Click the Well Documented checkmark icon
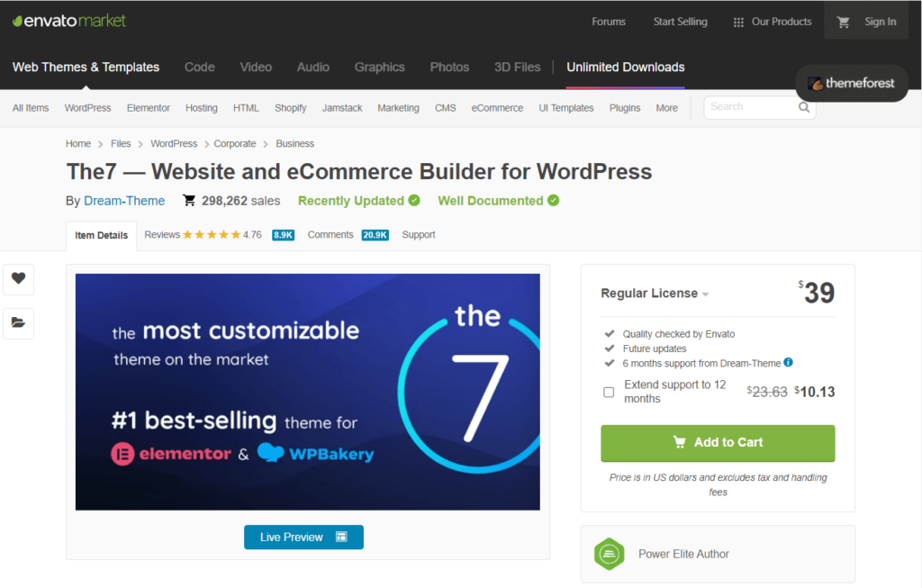The image size is (922, 588). (x=554, y=201)
